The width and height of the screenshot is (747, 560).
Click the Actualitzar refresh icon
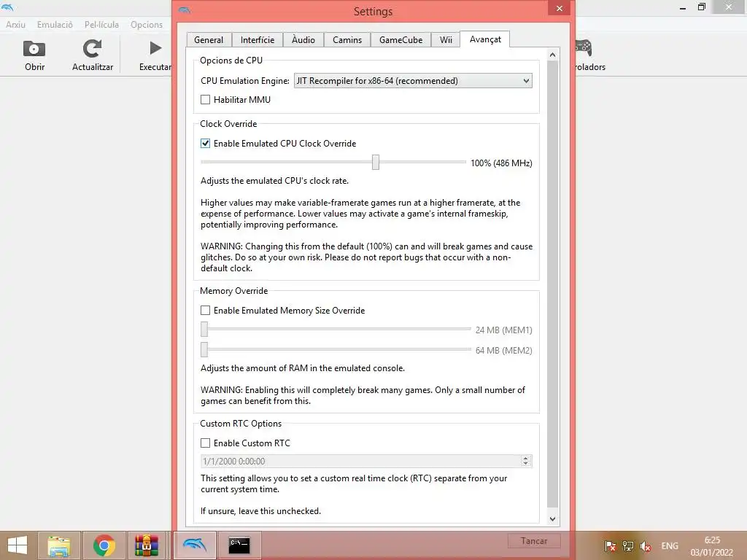(93, 49)
